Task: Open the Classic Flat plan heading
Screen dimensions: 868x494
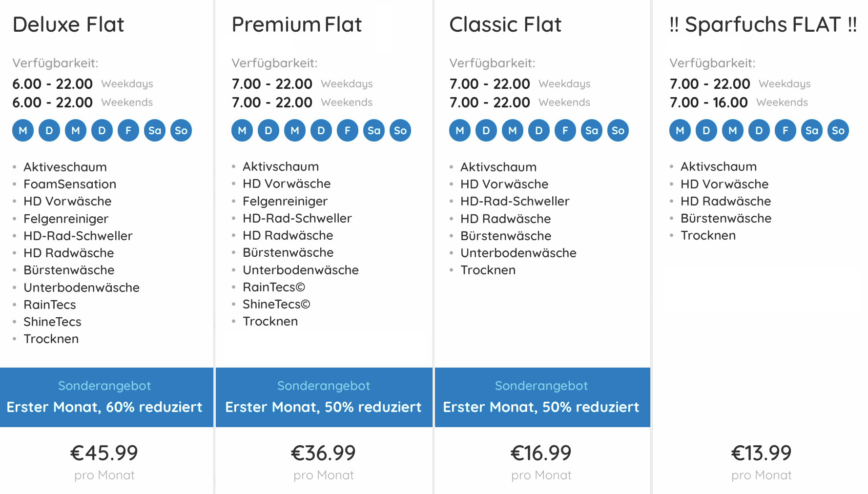Action: point(505,24)
